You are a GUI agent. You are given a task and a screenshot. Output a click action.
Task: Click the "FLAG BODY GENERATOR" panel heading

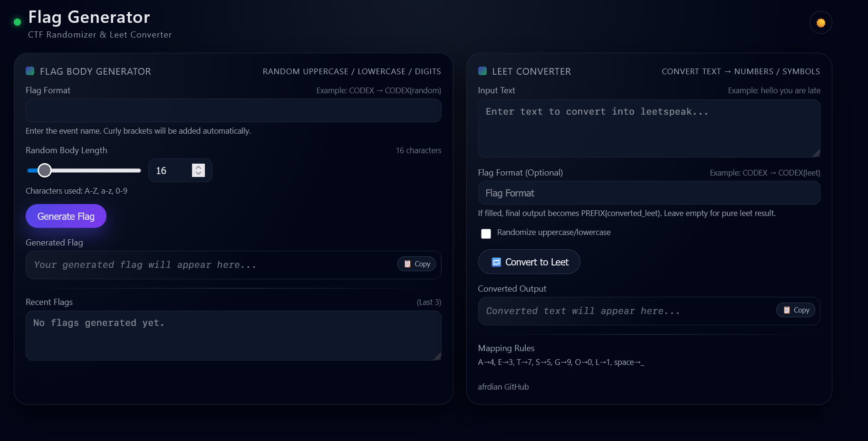pyautogui.click(x=96, y=71)
